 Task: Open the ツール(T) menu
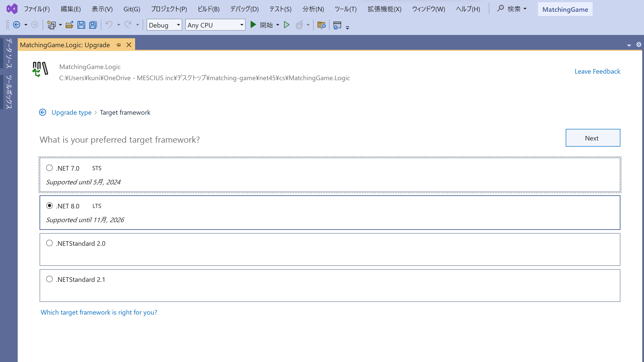pyautogui.click(x=346, y=9)
